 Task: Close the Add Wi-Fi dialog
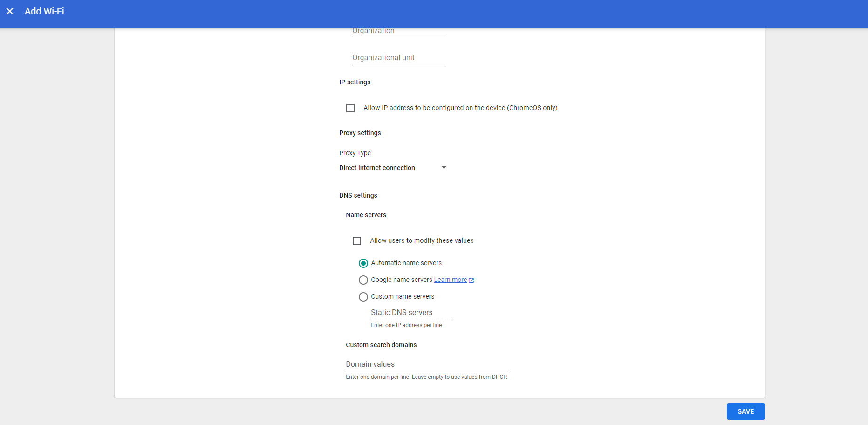click(x=10, y=11)
